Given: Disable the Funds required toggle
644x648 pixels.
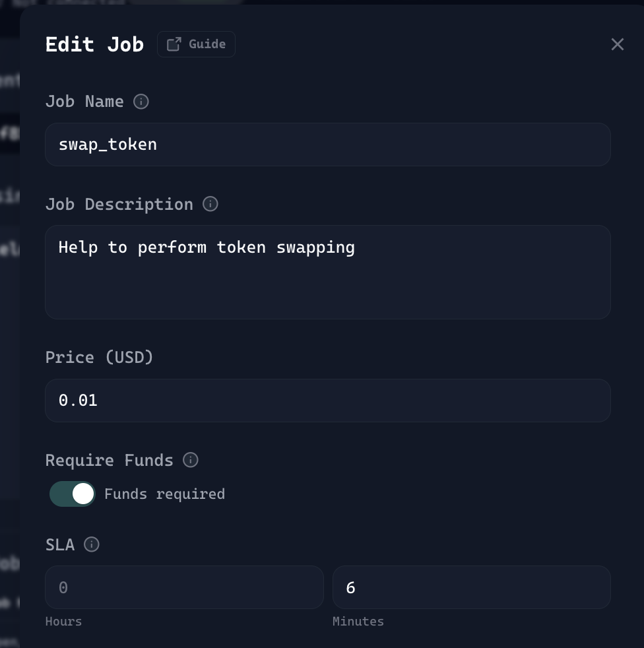Looking at the screenshot, I should pos(73,494).
